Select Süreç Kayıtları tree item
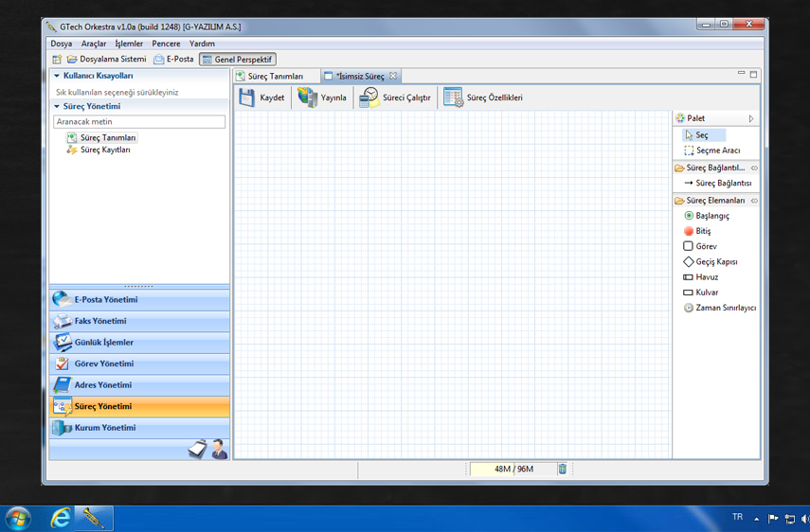 99,151
